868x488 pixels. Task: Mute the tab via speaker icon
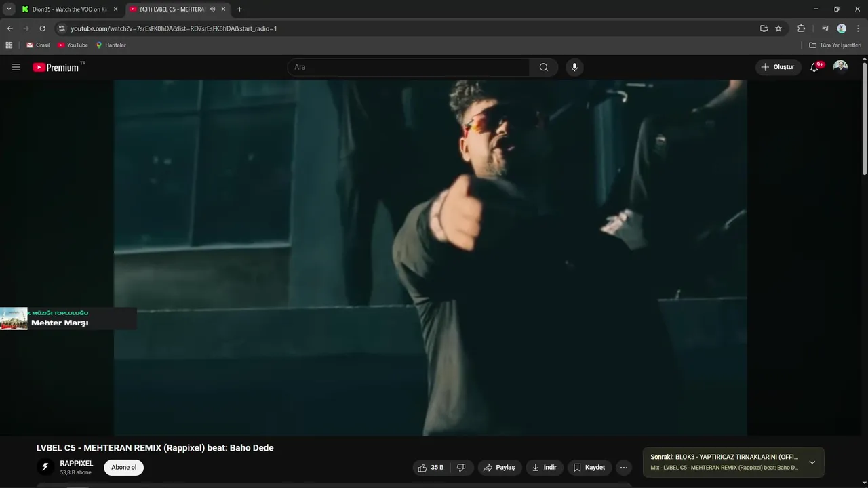pyautogui.click(x=212, y=9)
